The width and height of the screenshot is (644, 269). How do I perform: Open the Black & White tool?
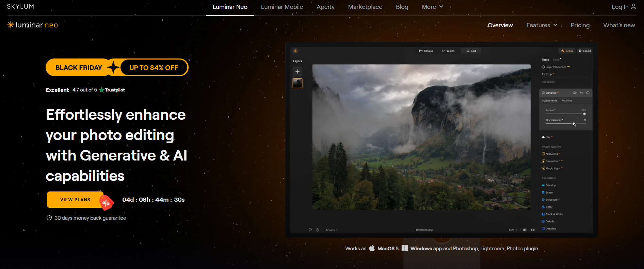pos(552,214)
